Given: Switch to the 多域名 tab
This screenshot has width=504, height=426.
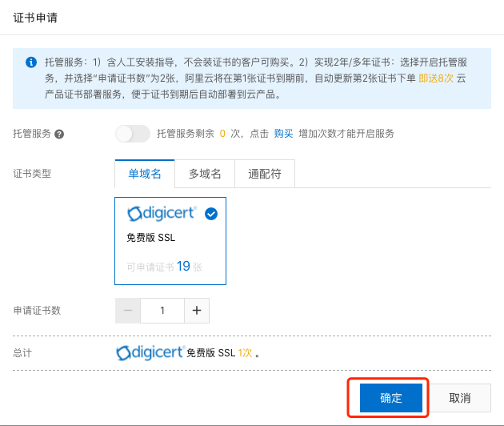Looking at the screenshot, I should 205,174.
